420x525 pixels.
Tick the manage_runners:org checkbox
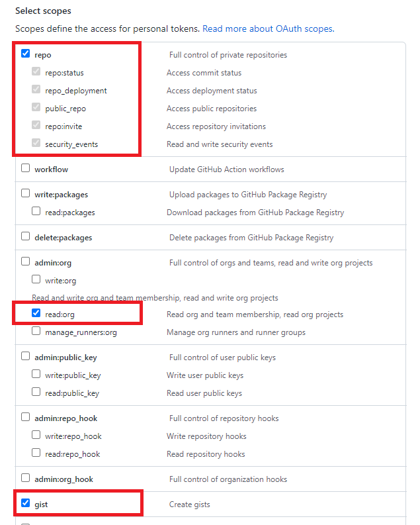pyautogui.click(x=36, y=331)
